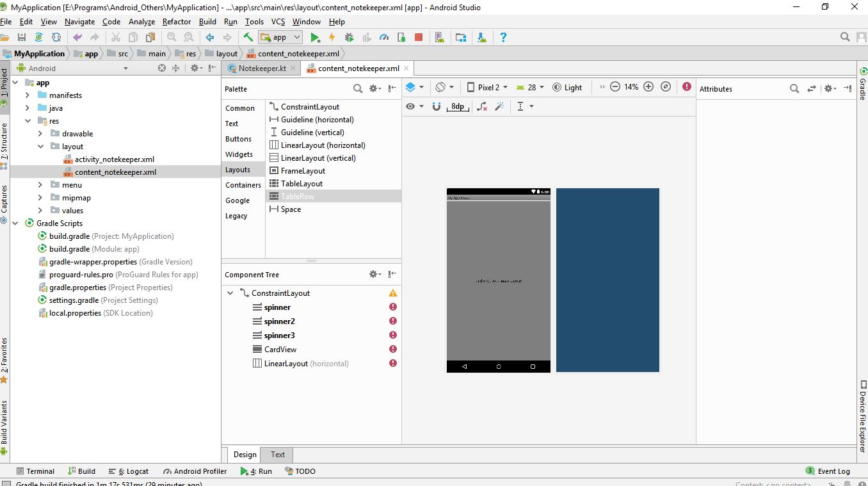Open the Terminal tool window
This screenshot has width=868, height=486.
(35, 471)
